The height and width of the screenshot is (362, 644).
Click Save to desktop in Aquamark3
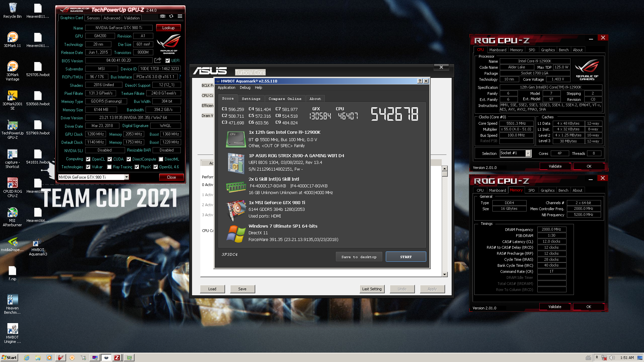click(x=359, y=257)
